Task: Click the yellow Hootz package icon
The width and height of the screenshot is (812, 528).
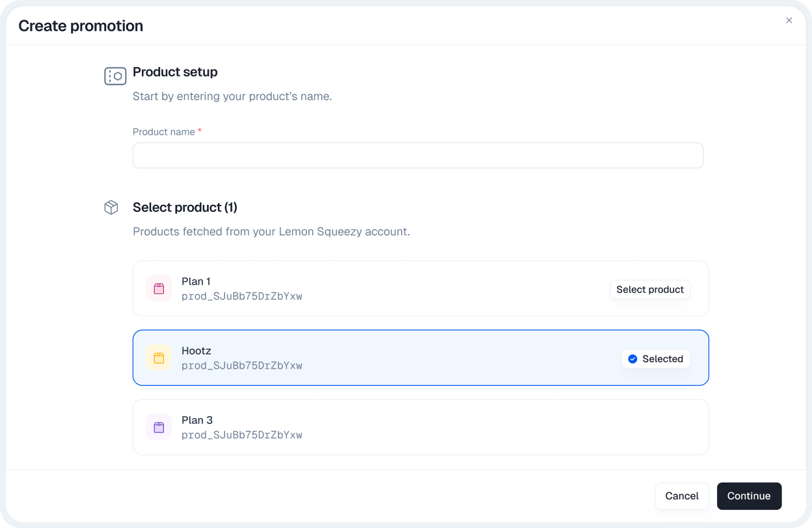Action: pos(159,358)
